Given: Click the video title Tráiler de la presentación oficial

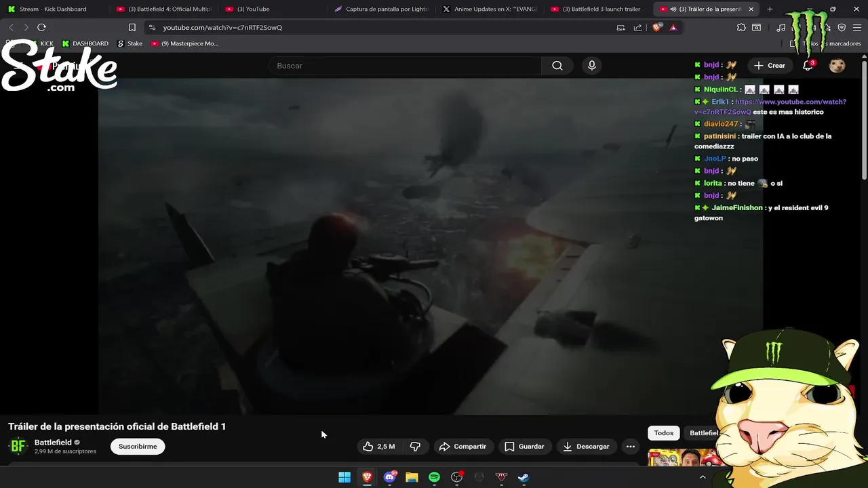Looking at the screenshot, I should click(117, 426).
